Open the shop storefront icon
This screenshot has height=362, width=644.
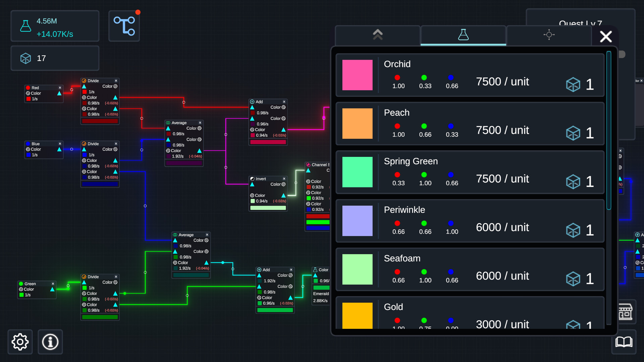[x=626, y=312]
